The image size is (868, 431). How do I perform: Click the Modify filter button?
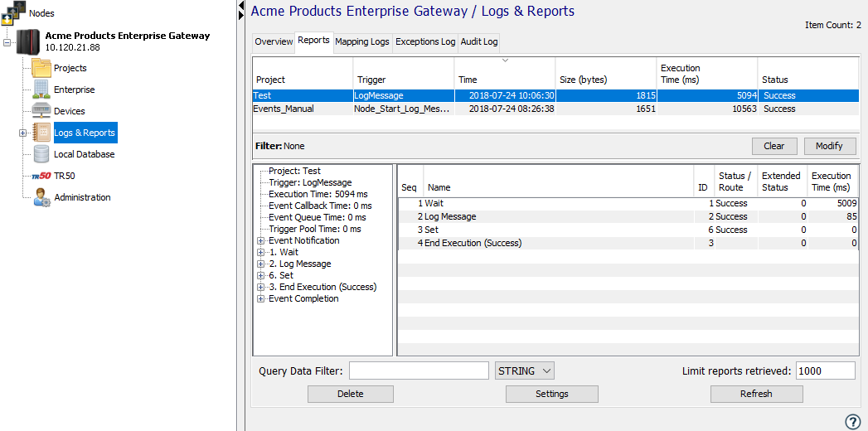829,146
